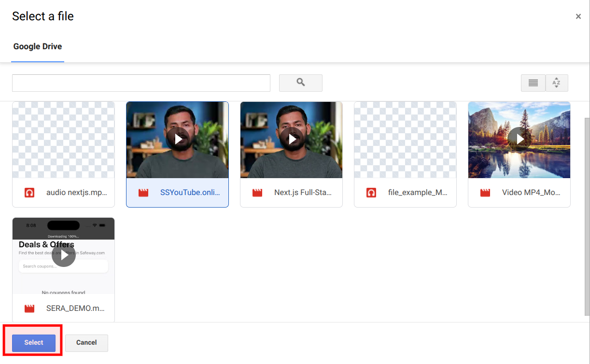Open the A-Z sort options
This screenshot has height=364, width=590.
557,83
